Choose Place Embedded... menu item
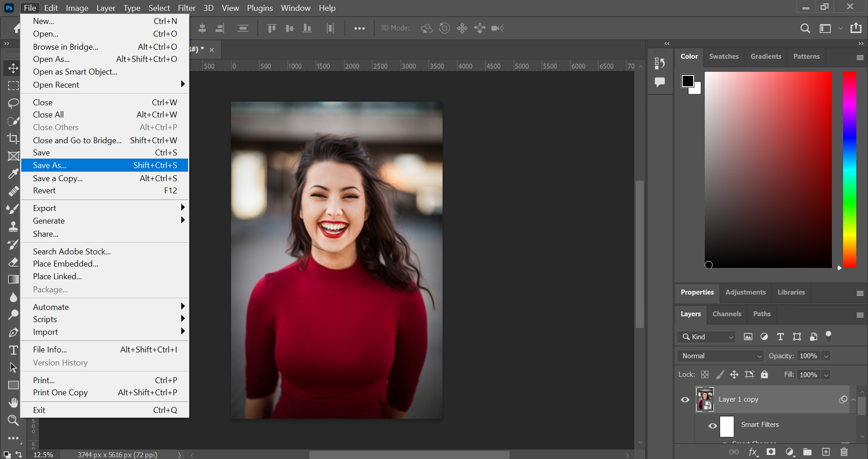This screenshot has height=459, width=868. (105, 264)
